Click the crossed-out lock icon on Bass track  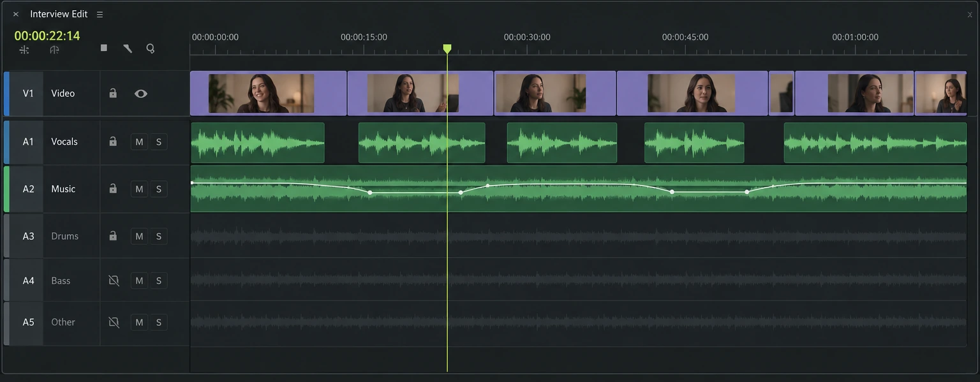[x=114, y=281]
